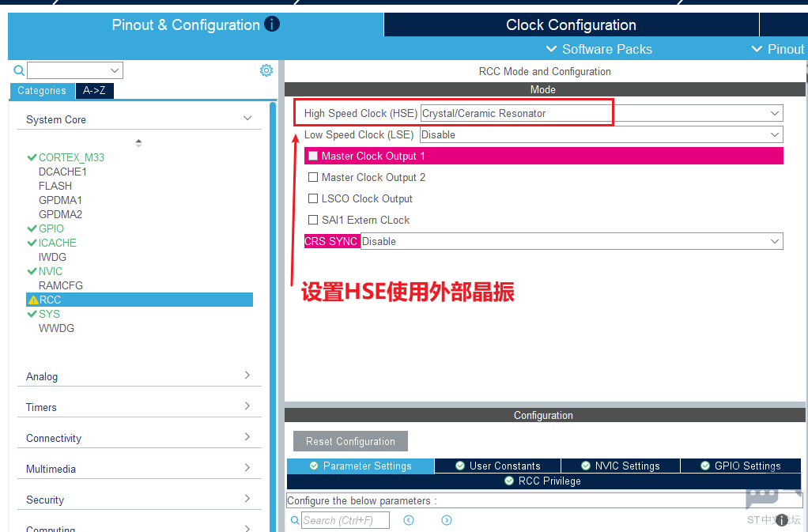Expand the Security category
The height and width of the screenshot is (532, 808).
coord(247,499)
